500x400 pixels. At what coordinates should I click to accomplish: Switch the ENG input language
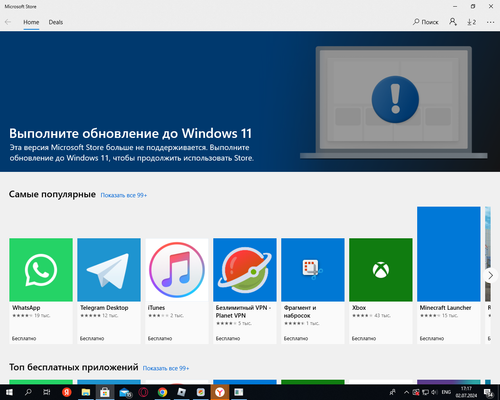(446, 392)
